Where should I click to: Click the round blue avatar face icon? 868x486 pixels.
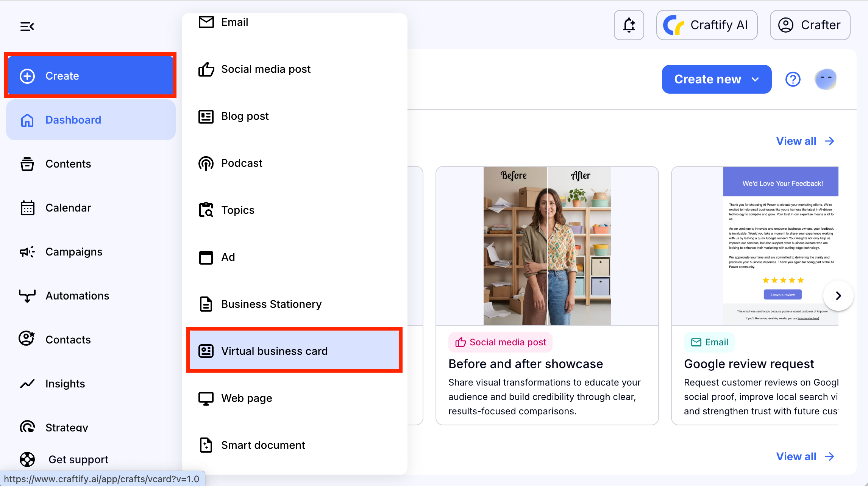tap(825, 79)
